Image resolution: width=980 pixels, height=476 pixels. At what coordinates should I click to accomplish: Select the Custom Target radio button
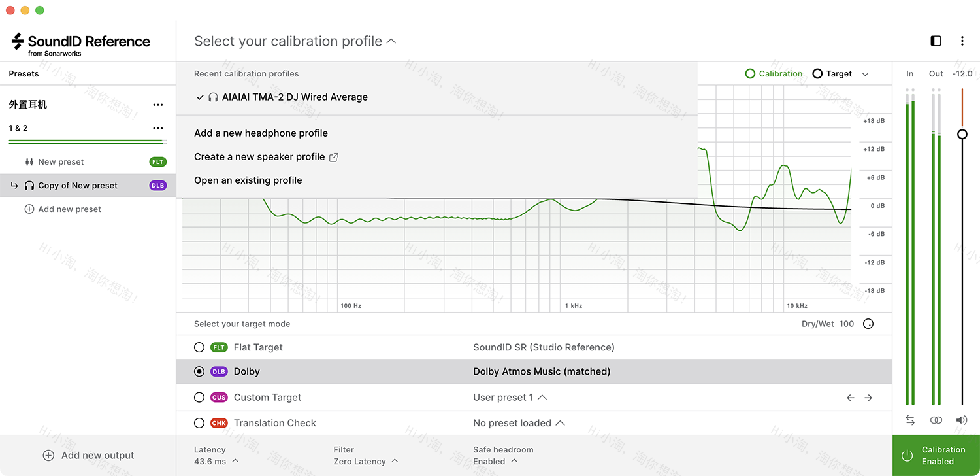(x=199, y=397)
